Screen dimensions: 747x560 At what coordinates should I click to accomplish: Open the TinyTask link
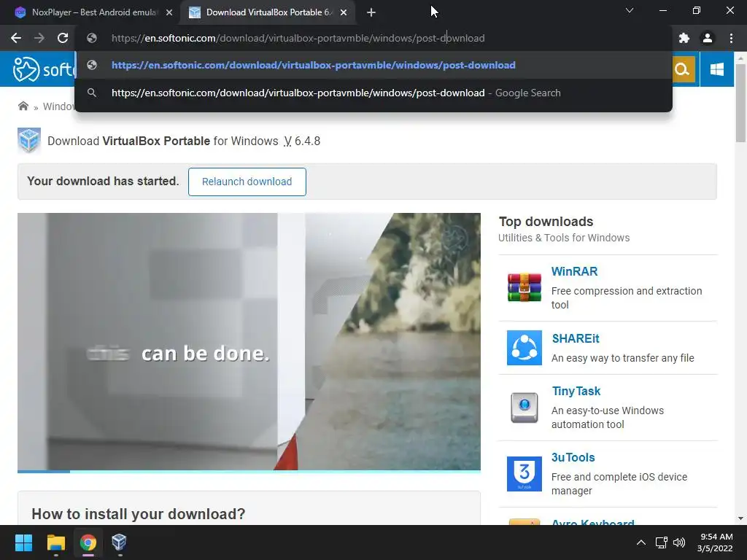pyautogui.click(x=576, y=391)
